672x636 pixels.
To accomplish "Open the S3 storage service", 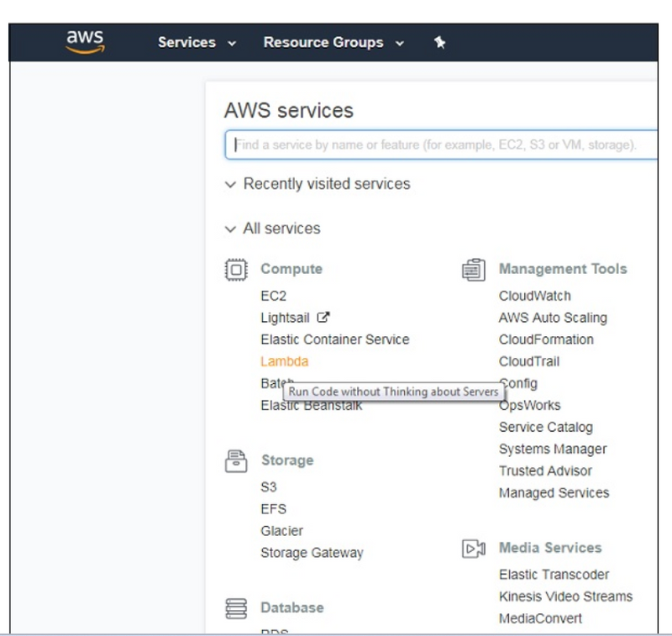I will [x=269, y=486].
